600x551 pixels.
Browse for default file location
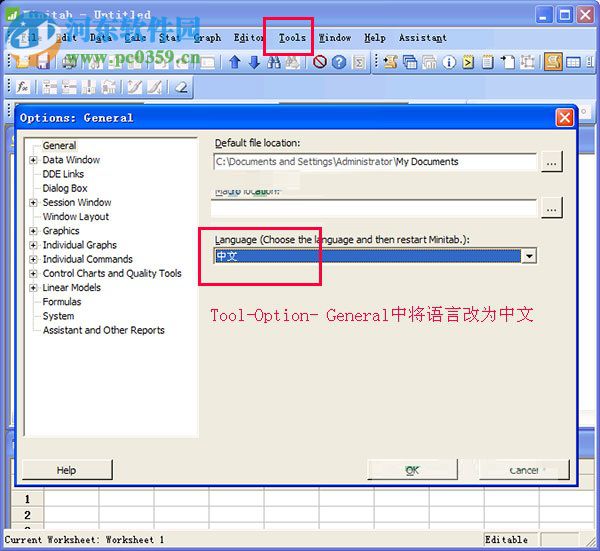551,162
